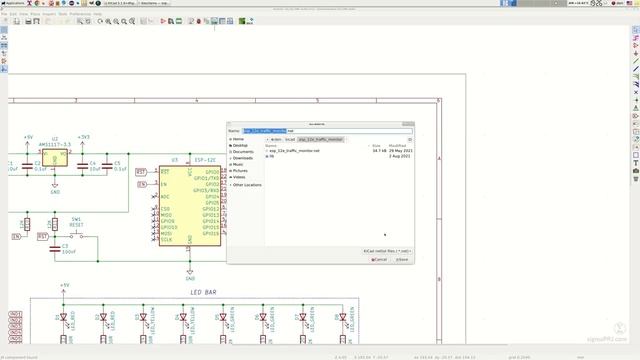This screenshot has height=360, width=640.
Task: Click the Cancel button in save dialog
Action: coord(379,260)
